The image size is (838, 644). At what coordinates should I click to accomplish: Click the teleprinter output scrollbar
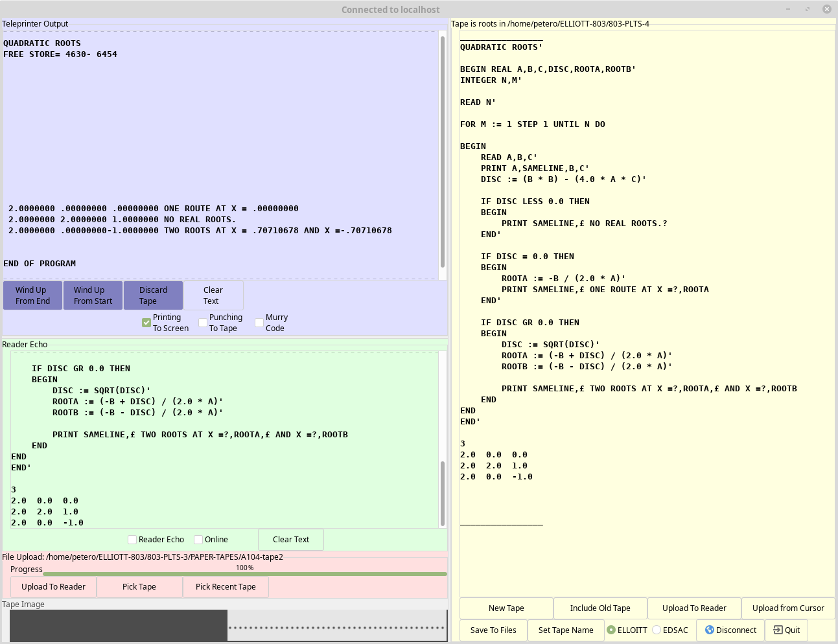point(443,152)
